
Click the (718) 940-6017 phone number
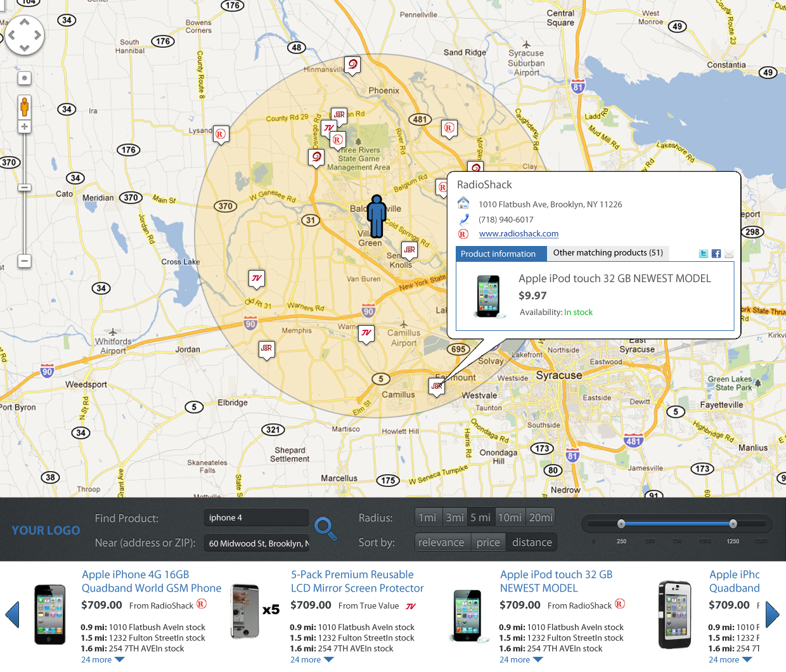[506, 219]
